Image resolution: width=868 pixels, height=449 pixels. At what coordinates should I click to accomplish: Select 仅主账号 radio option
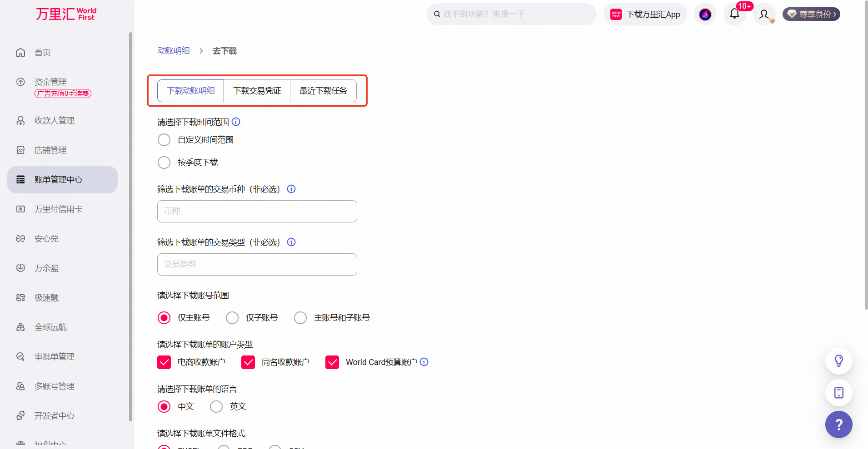[x=164, y=318]
